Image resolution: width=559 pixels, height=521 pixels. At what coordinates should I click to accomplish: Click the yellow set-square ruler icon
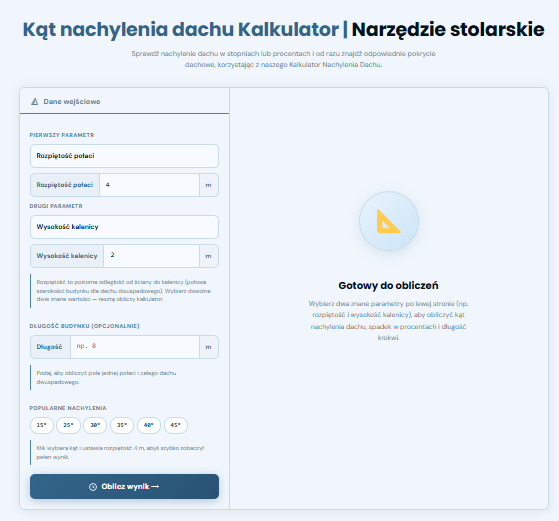point(389,221)
